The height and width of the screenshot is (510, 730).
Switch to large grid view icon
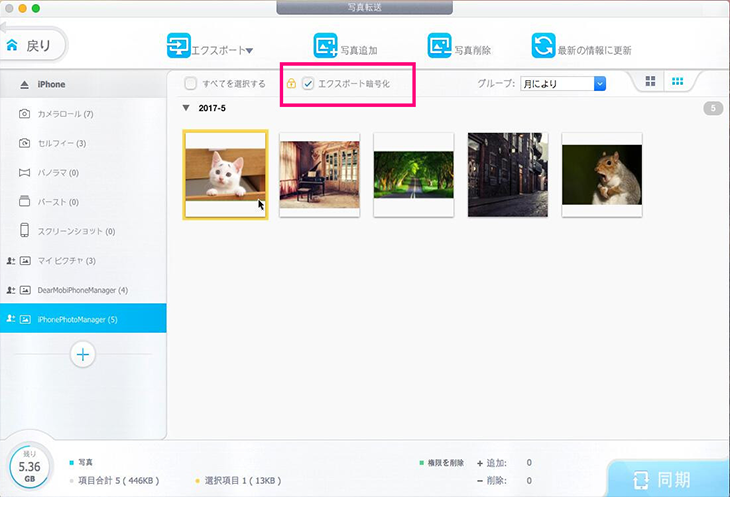tap(650, 82)
